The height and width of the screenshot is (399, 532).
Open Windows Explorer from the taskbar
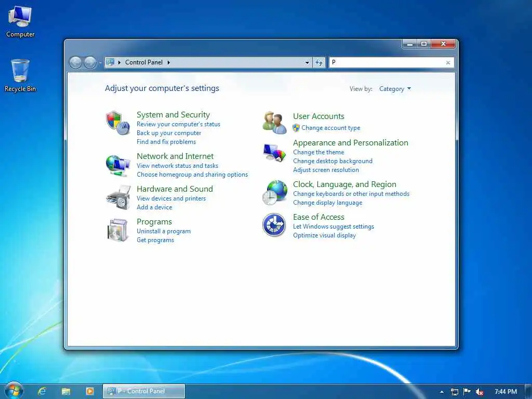pyautogui.click(x=66, y=392)
